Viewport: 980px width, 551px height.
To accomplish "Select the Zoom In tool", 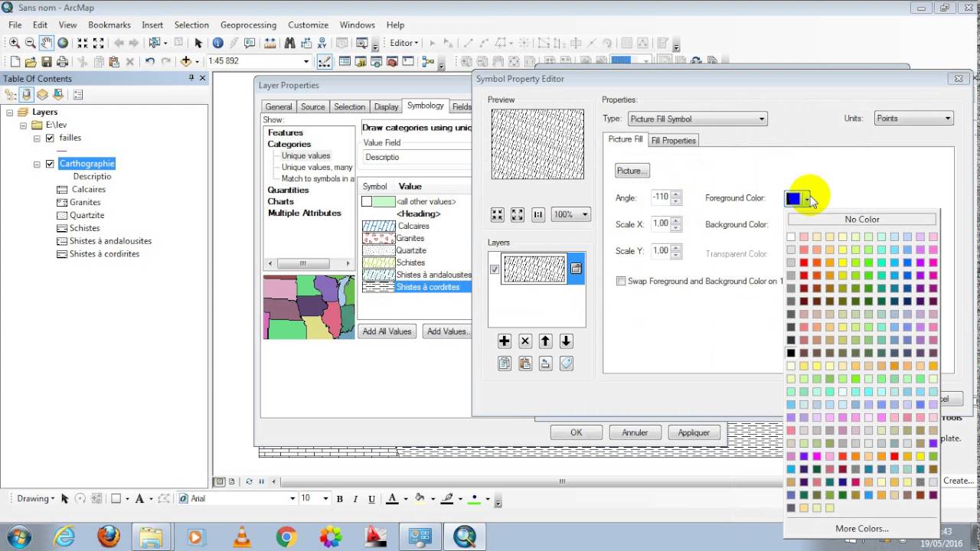I will coord(15,43).
